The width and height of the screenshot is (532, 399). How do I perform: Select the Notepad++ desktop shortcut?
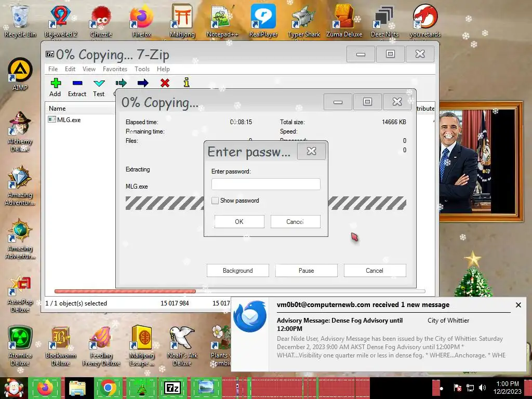coord(222,21)
